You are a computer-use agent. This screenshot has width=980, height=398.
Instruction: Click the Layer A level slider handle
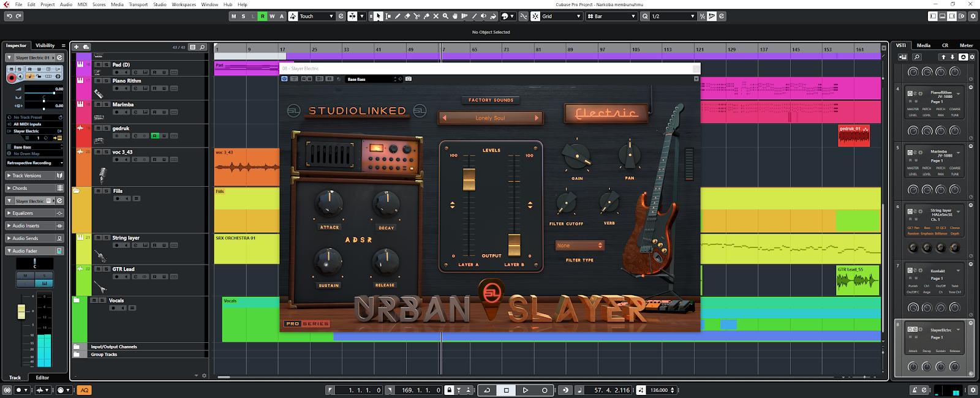coord(469,179)
